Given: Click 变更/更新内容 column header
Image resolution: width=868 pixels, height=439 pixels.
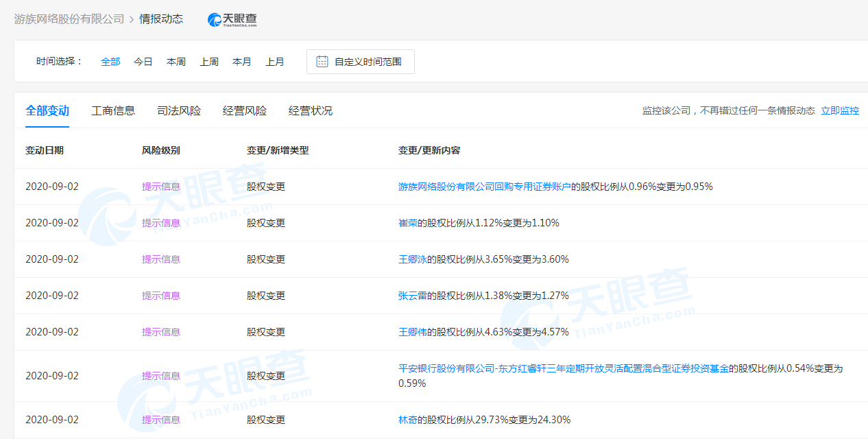Looking at the screenshot, I should click(429, 150).
